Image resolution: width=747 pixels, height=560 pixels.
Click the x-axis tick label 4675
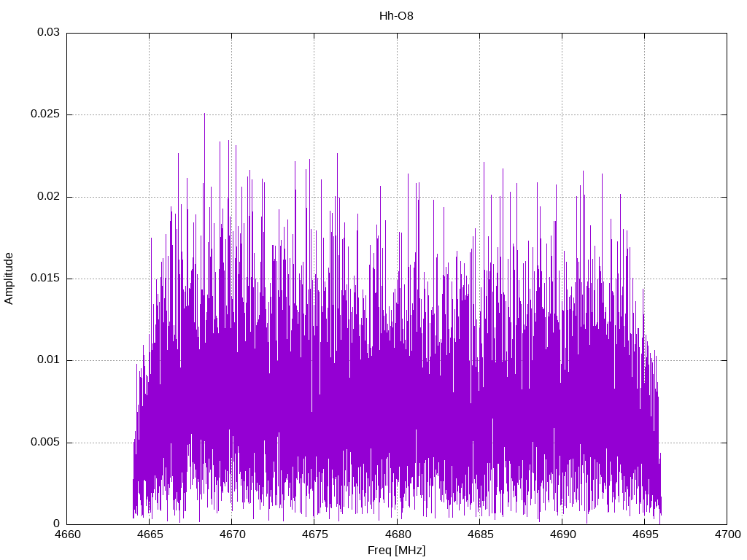pos(314,534)
